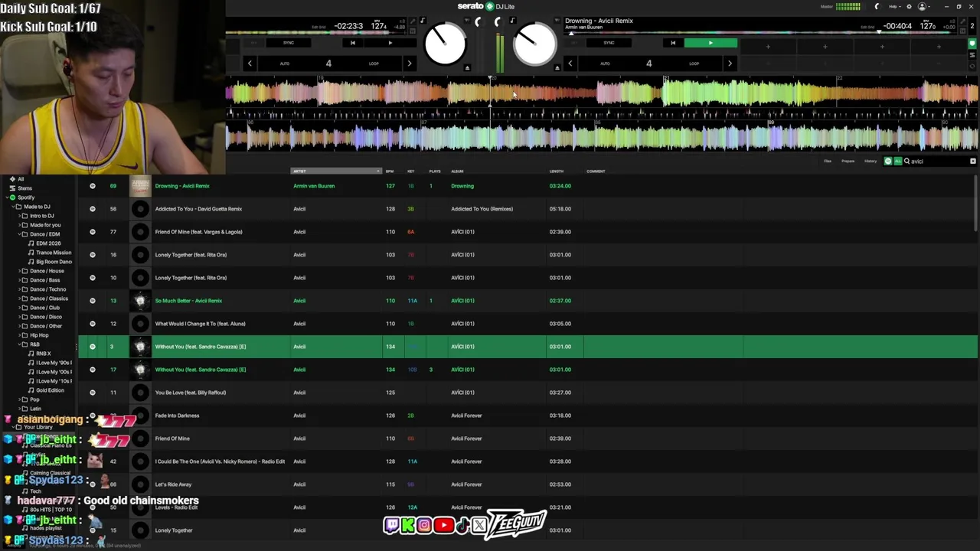
Task: Click the Master output level meter
Action: click(848, 7)
